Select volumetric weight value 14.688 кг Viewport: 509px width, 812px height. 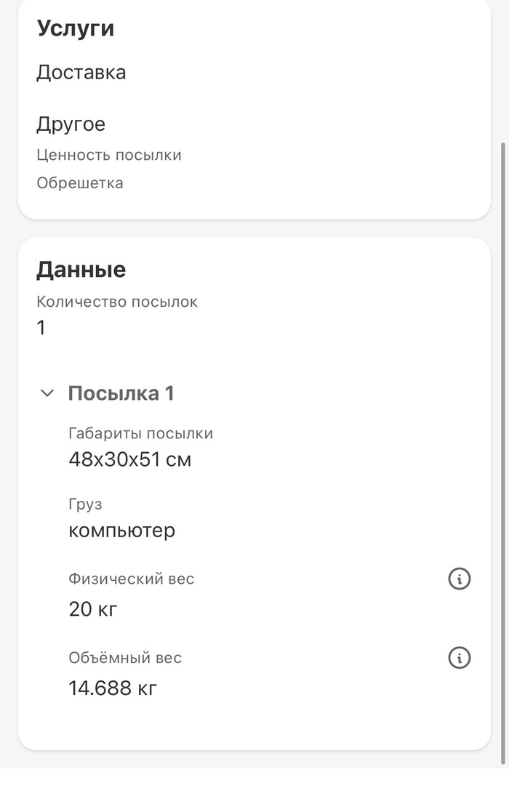pyautogui.click(x=113, y=688)
